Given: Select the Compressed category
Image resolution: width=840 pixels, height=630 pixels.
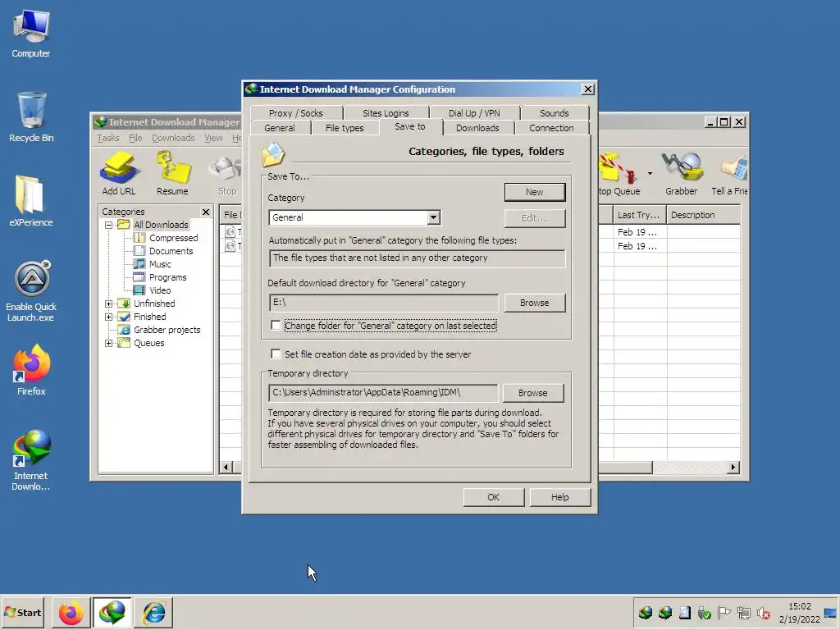Looking at the screenshot, I should [x=173, y=238].
